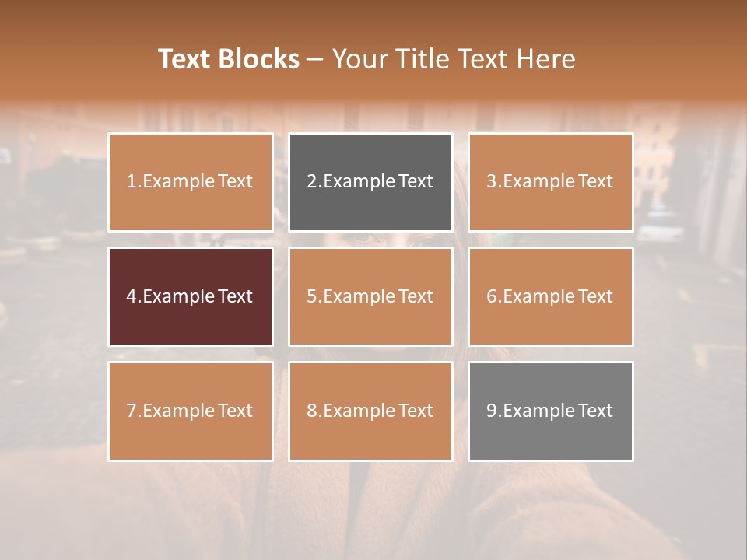Screen dimensions: 747x560
Task: Click the white border of block 5
Action: (370, 249)
